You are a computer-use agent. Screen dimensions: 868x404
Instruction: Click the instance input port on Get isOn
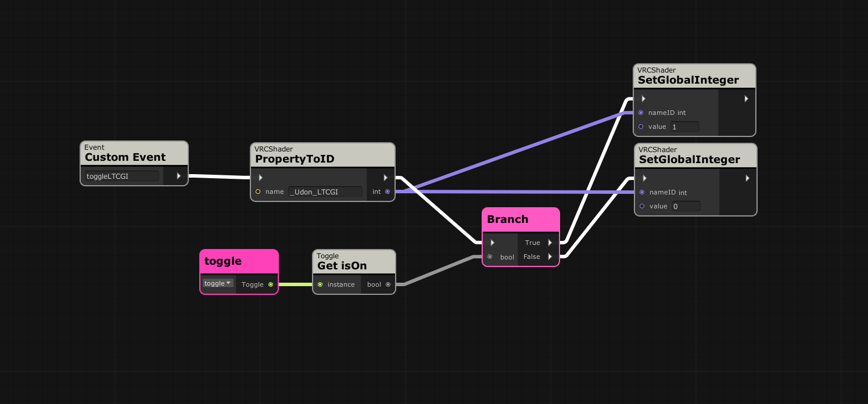coord(320,284)
